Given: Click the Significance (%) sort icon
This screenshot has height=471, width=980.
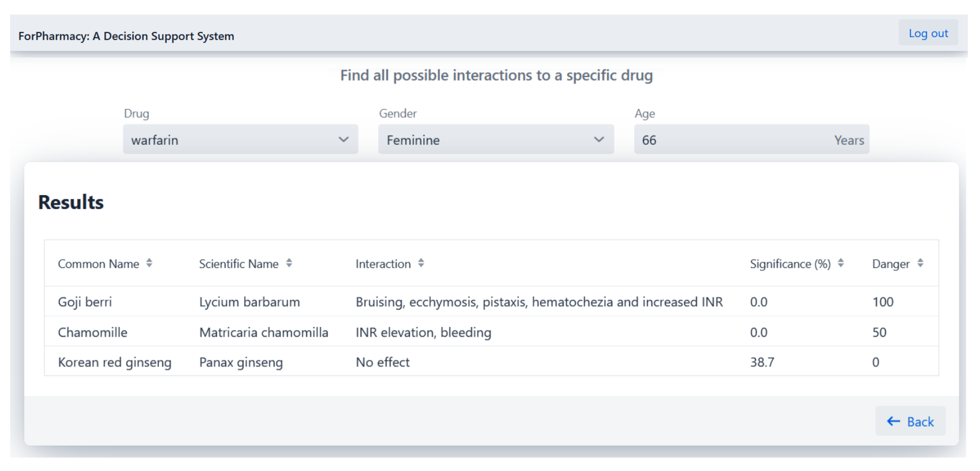Looking at the screenshot, I should coord(841,263).
